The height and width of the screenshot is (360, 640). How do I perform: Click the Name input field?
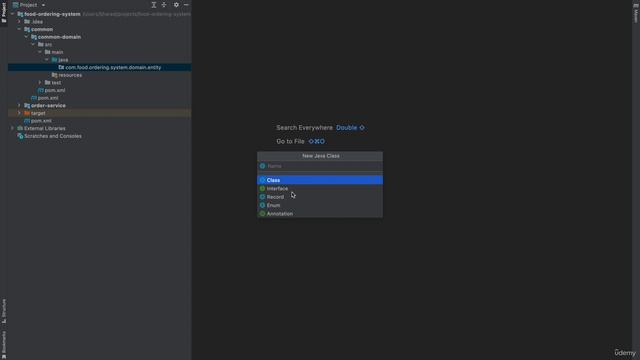point(320,166)
